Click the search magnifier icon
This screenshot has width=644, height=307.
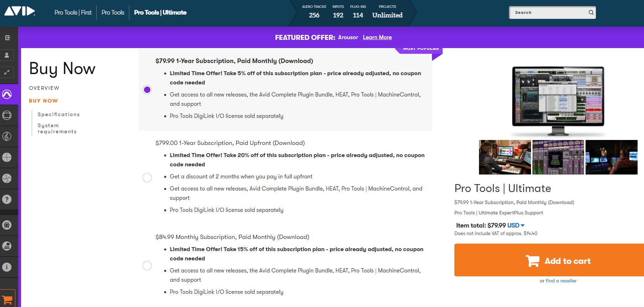coord(591,12)
